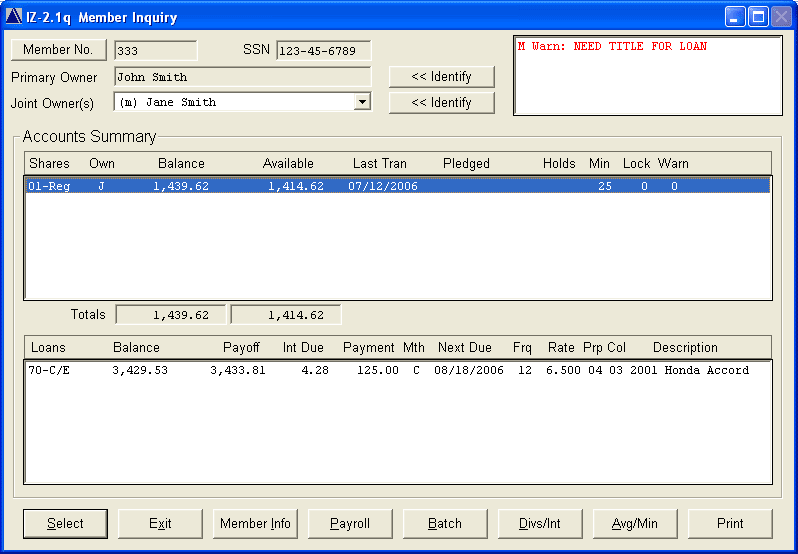Click the Member No. button
The width and height of the screenshot is (798, 554).
pos(59,50)
